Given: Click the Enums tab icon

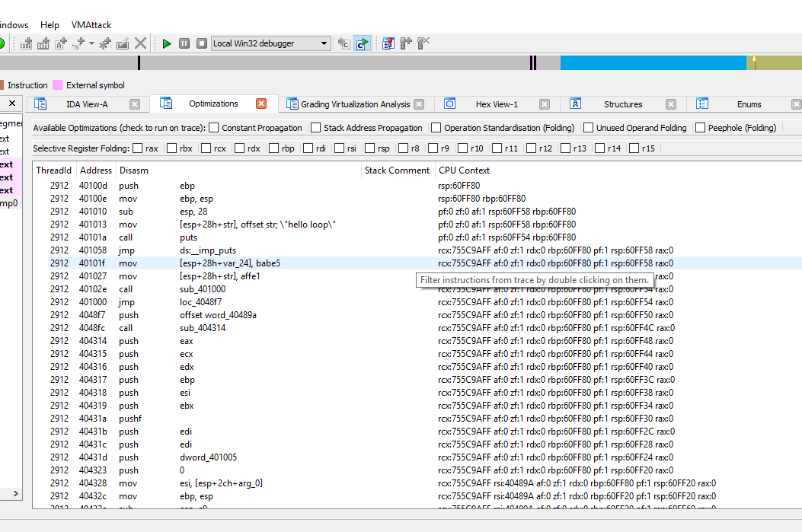Looking at the screenshot, I should coord(702,104).
